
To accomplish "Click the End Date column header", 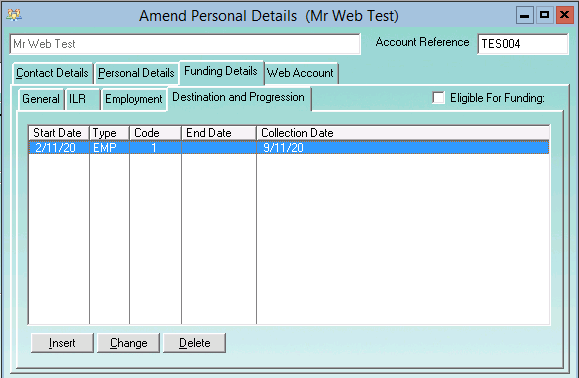I will pyautogui.click(x=219, y=133).
